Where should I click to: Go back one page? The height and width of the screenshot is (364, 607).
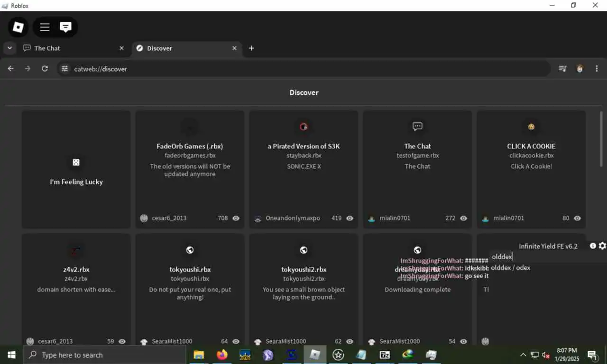point(10,69)
